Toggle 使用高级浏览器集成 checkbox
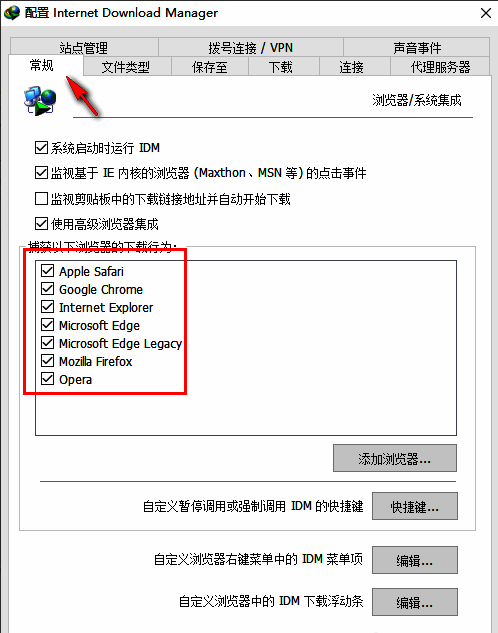The width and height of the screenshot is (498, 633). coord(41,224)
